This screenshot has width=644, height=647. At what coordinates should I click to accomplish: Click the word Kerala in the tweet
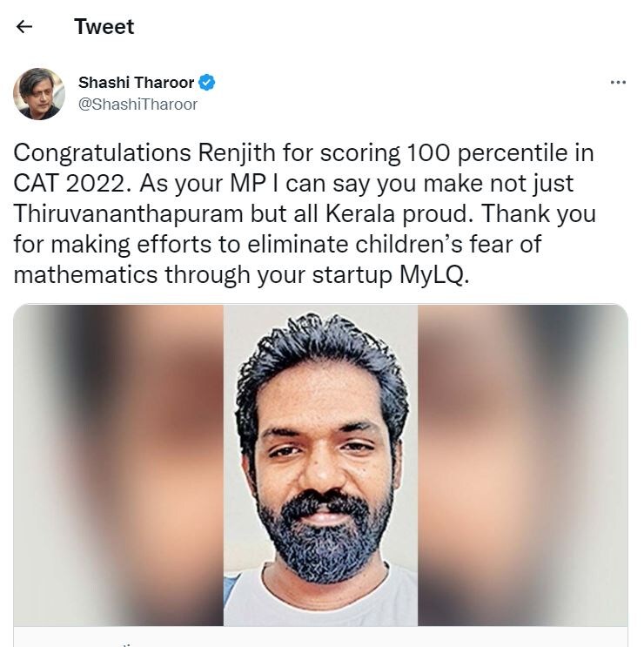(360, 214)
